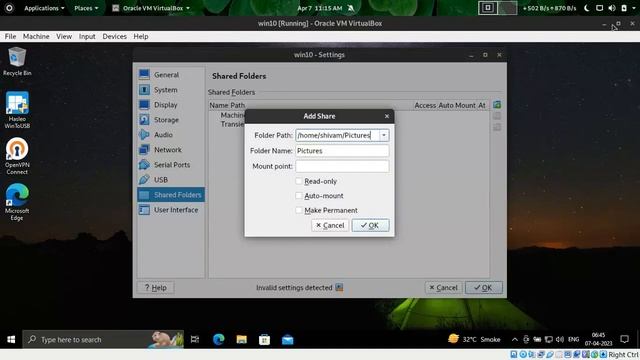Select Serial Ports settings category
This screenshot has width=640, height=360.
coord(171,164)
